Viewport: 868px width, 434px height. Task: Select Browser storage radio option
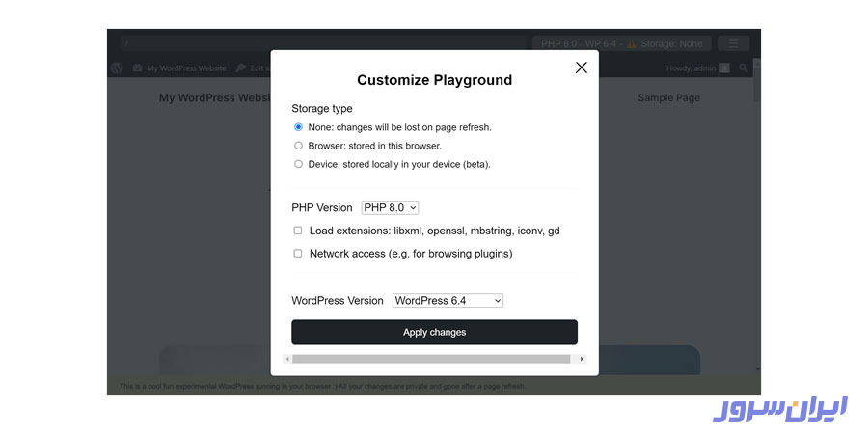click(298, 146)
